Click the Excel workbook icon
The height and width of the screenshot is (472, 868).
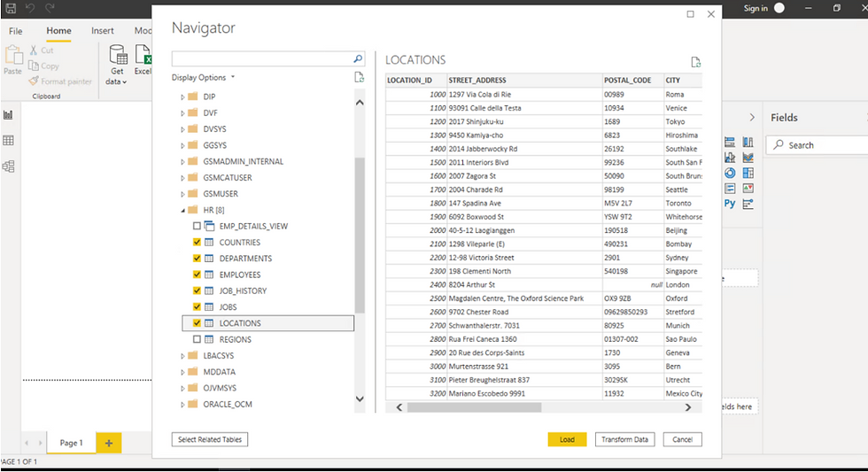[x=143, y=55]
